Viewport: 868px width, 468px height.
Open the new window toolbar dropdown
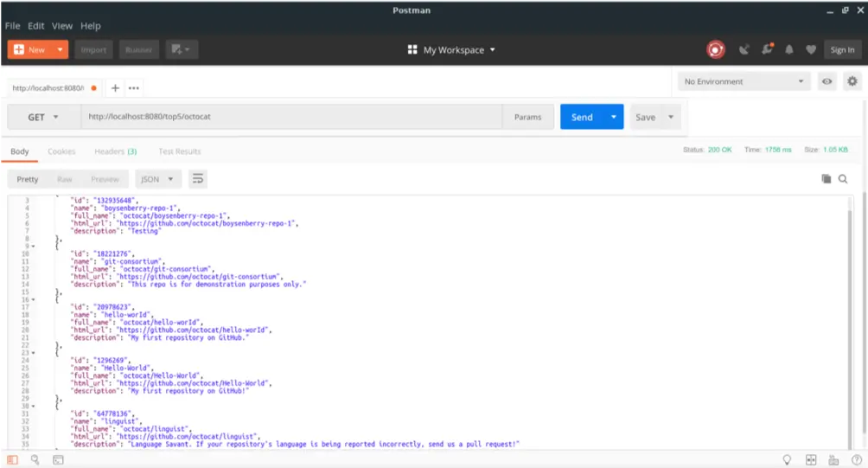[181, 50]
